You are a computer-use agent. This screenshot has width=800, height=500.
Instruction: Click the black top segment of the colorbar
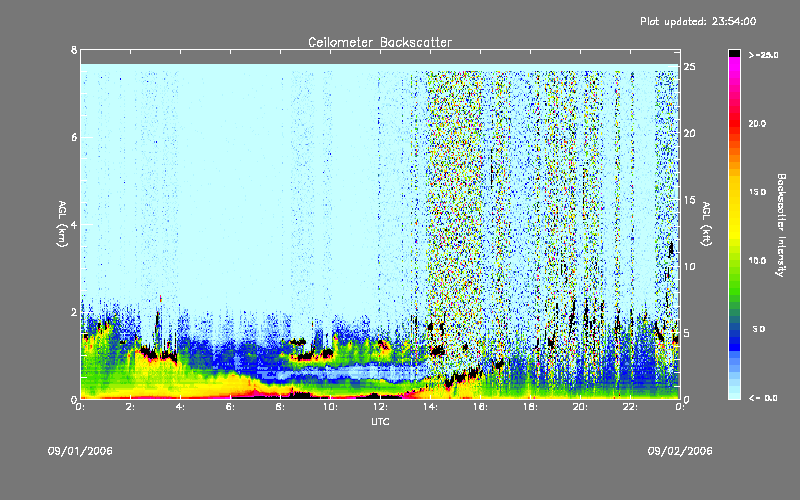coord(734,53)
